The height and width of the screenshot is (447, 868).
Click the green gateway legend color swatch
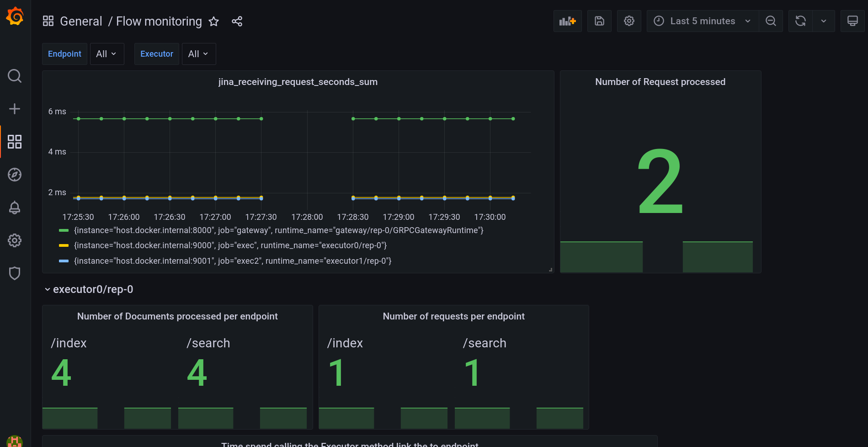click(64, 230)
